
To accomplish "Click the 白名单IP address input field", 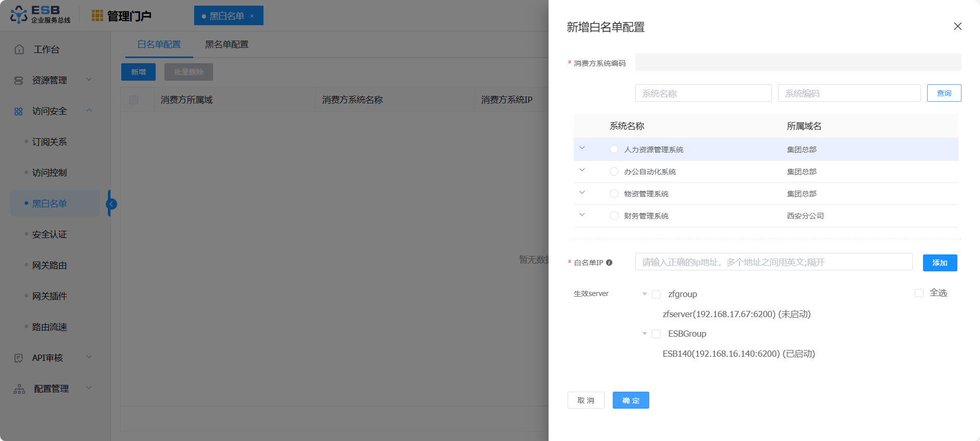I will [x=773, y=262].
